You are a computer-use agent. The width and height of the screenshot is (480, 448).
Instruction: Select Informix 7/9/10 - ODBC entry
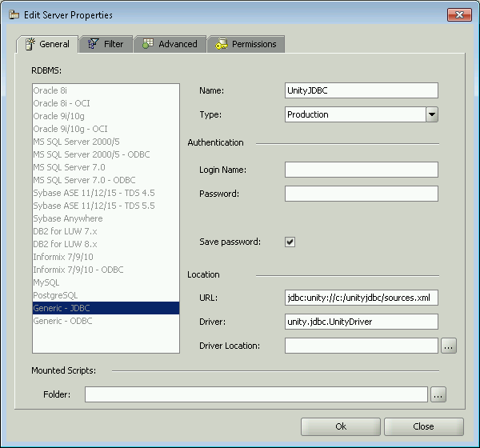tap(106, 270)
